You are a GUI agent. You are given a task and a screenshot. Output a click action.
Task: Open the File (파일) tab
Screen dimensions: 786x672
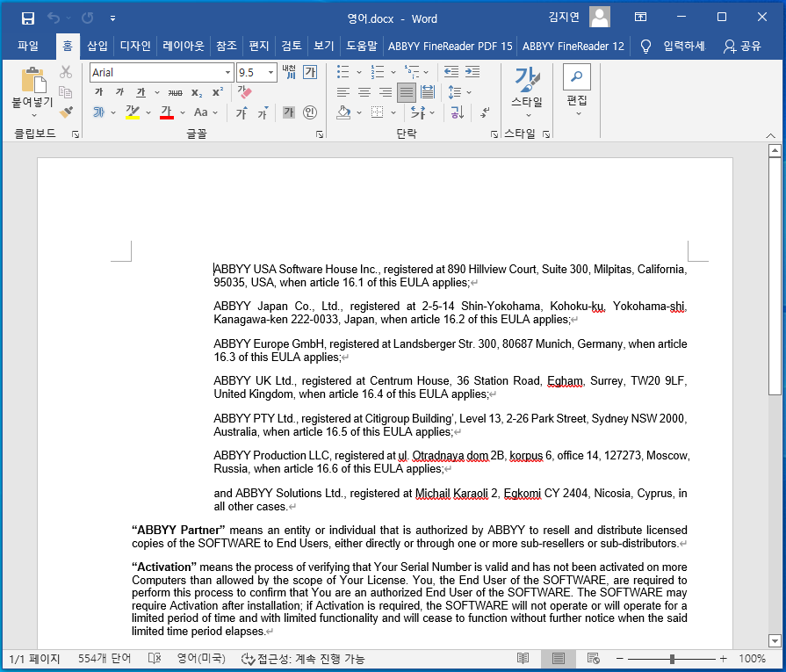point(28,47)
